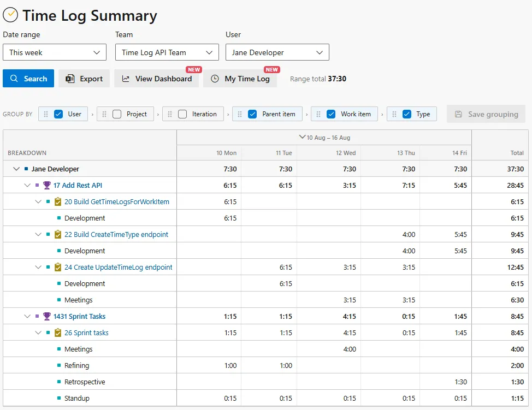Image resolution: width=532 pixels, height=410 pixels.
Task: Click the blue Search button
Action: point(28,79)
